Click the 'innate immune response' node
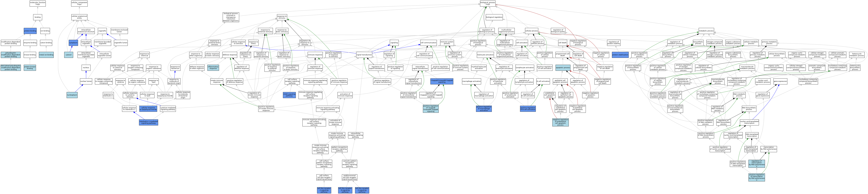868x194 pixels. [x=217, y=81]
